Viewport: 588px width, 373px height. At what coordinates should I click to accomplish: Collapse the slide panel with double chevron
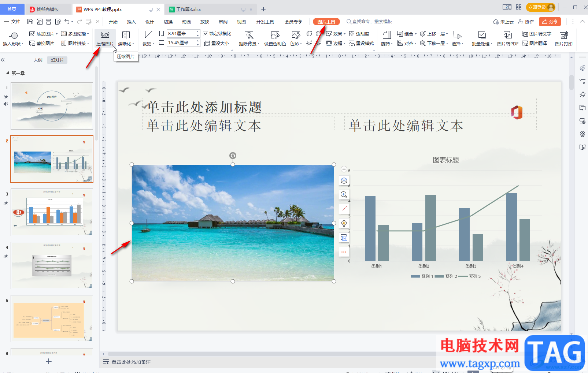[x=3, y=60]
